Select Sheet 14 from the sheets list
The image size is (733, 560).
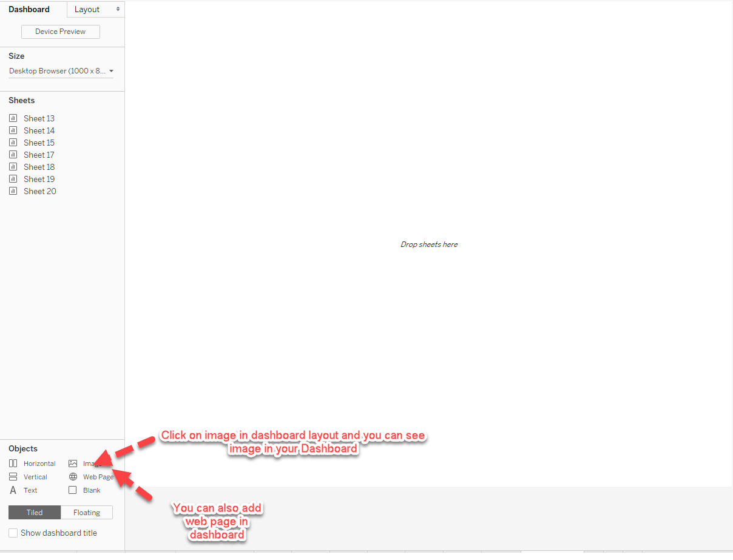39,130
